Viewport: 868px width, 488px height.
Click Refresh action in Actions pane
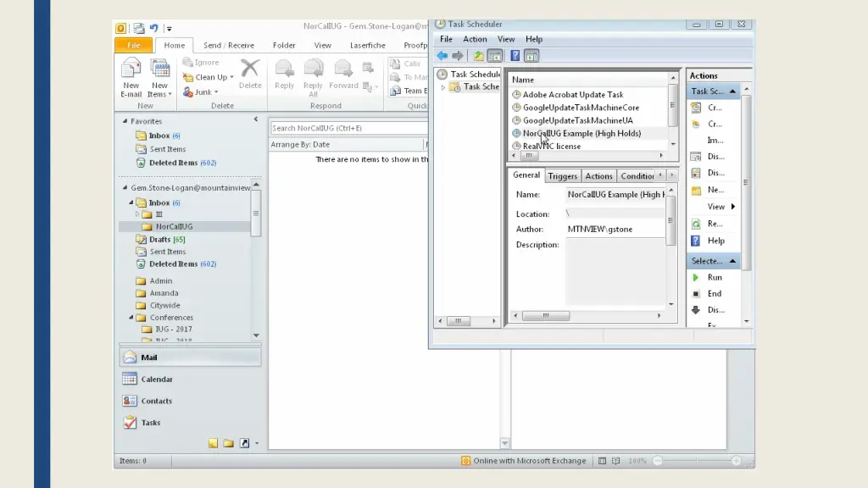(x=708, y=224)
